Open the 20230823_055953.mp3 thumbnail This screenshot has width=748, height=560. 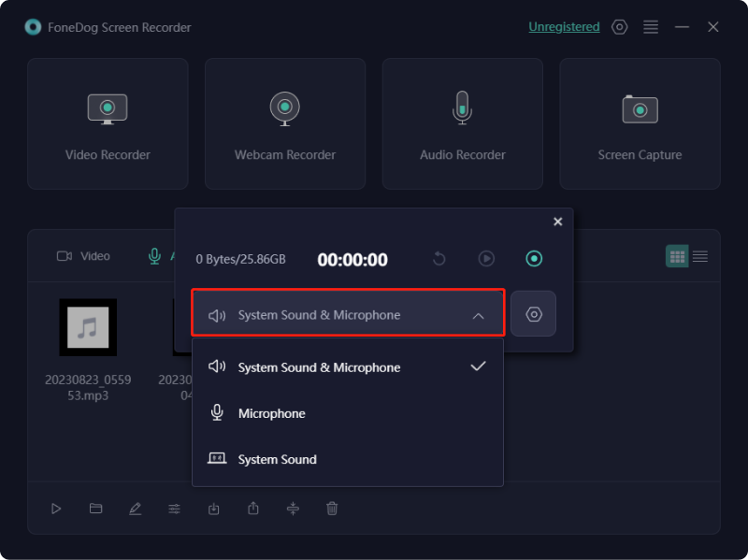coord(88,328)
